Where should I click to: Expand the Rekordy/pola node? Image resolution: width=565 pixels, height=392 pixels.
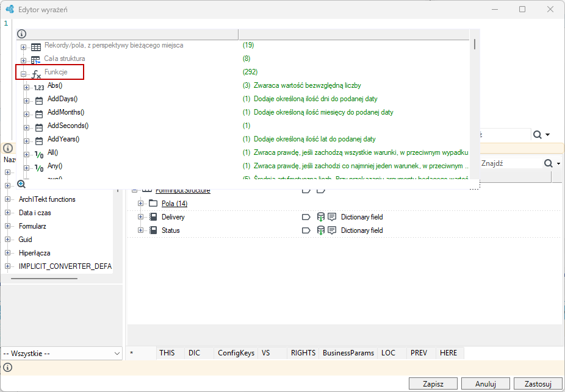[23, 47]
